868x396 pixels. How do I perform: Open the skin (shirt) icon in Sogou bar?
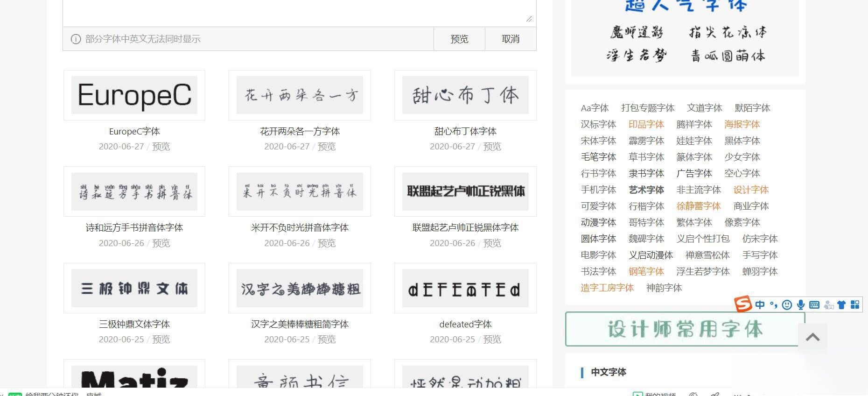click(841, 305)
